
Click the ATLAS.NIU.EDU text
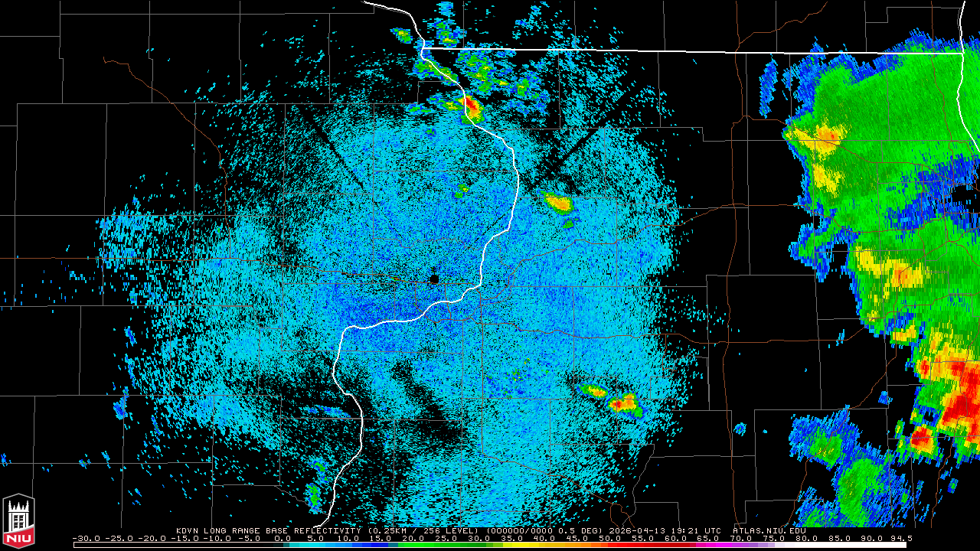pyautogui.click(x=769, y=530)
